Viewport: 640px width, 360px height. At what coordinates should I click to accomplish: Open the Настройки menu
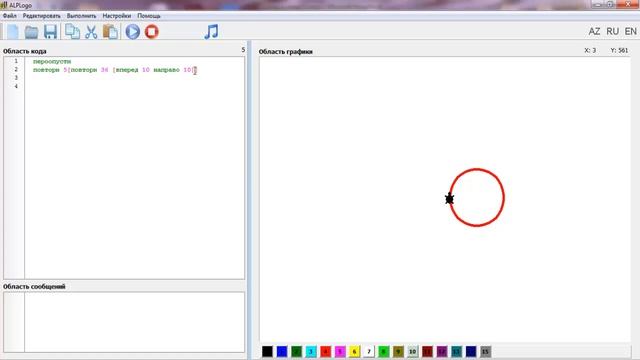point(117,16)
